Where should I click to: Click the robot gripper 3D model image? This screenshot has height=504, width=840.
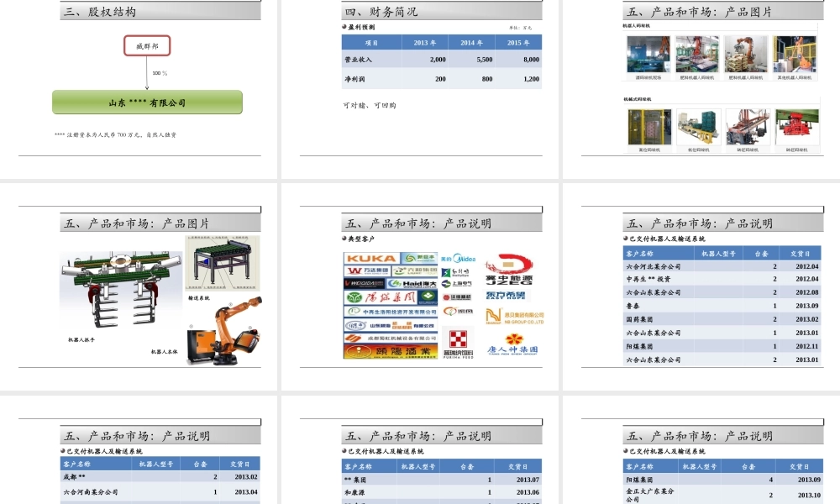coord(121,291)
